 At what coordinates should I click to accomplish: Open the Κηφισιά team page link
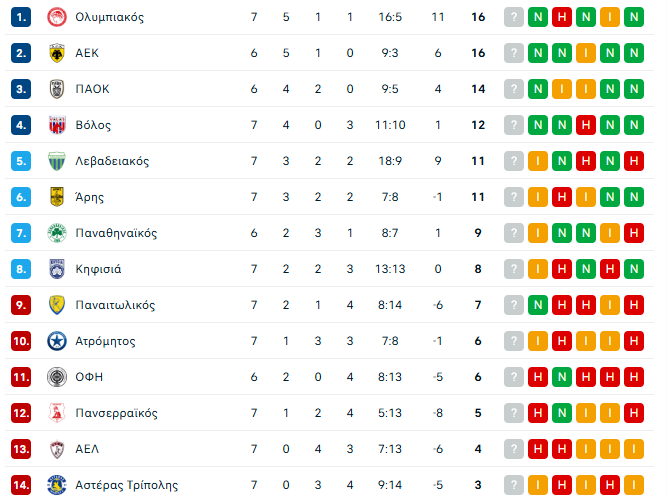point(97,269)
